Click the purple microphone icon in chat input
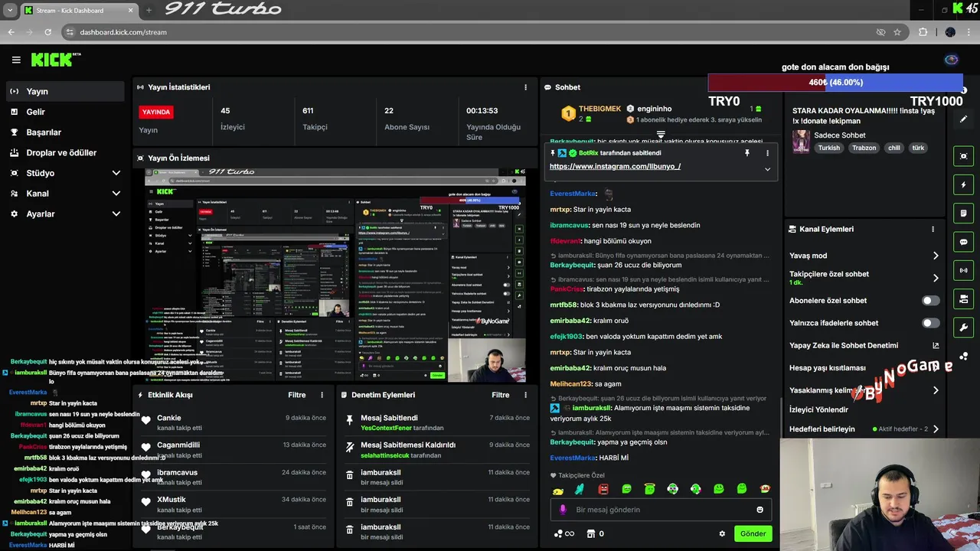This screenshot has height=551, width=980. (563, 510)
